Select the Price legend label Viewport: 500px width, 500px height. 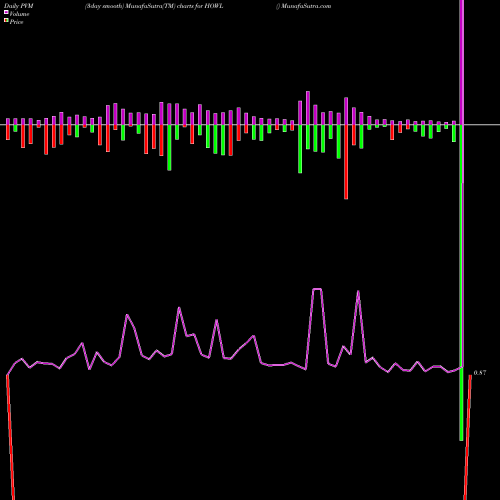pyautogui.click(x=16, y=22)
